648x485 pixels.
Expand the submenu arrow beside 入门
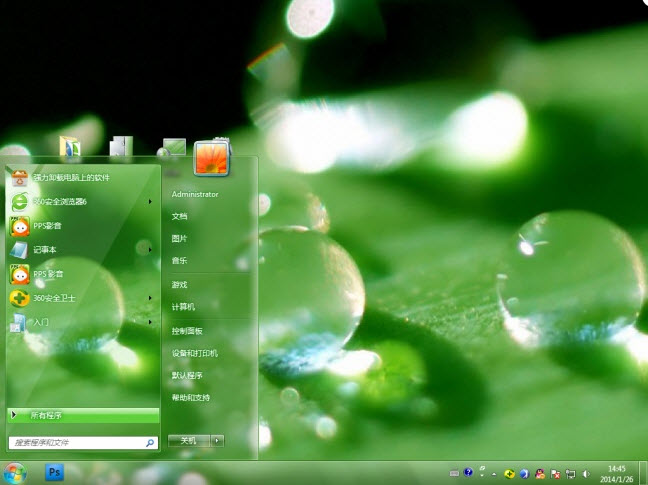[x=150, y=322]
